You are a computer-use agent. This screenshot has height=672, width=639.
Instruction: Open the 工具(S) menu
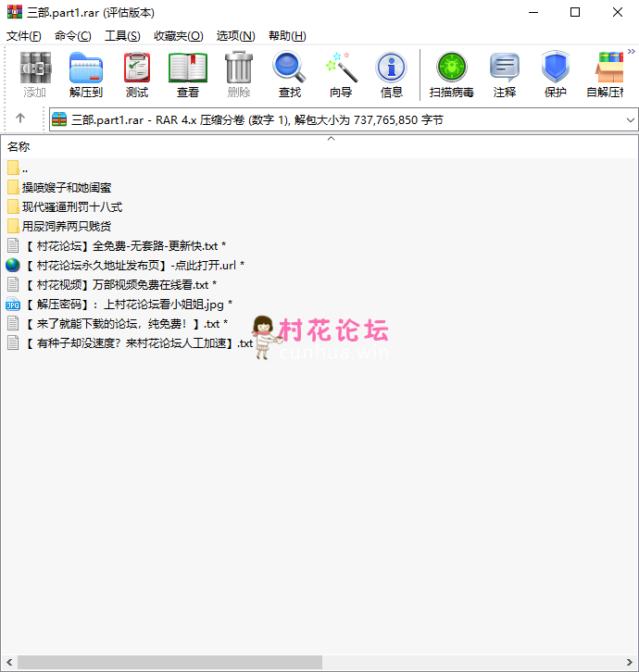(x=122, y=36)
